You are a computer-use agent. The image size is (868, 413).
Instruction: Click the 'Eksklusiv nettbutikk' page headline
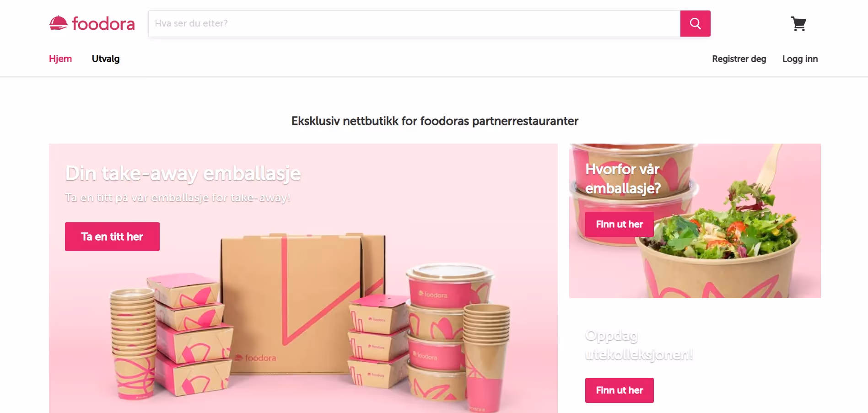click(x=435, y=121)
